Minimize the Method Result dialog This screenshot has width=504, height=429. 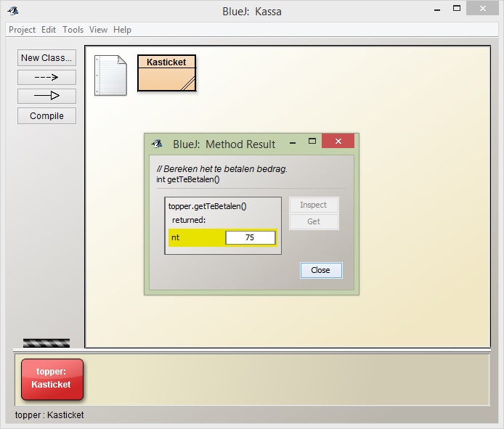(293, 142)
